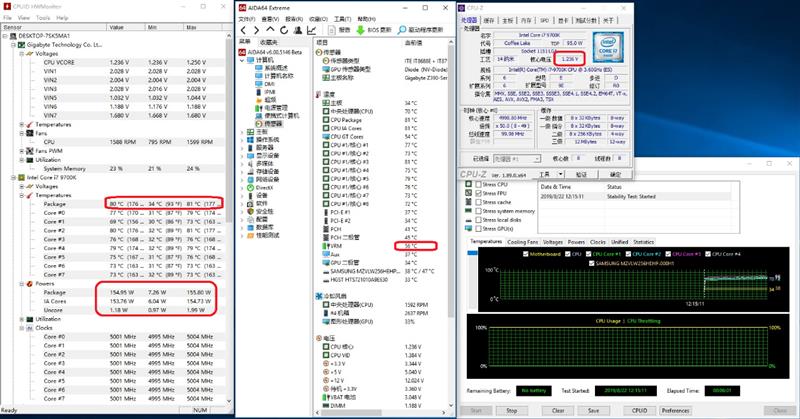Enable the Stress GPU(s) checkbox
This screenshot has height=419, width=800.
click(479, 229)
